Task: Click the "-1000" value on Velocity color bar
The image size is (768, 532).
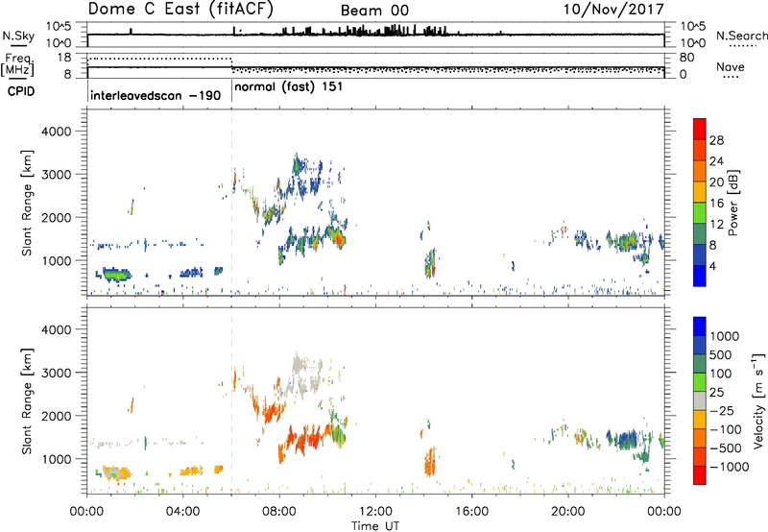Action: coord(729,467)
